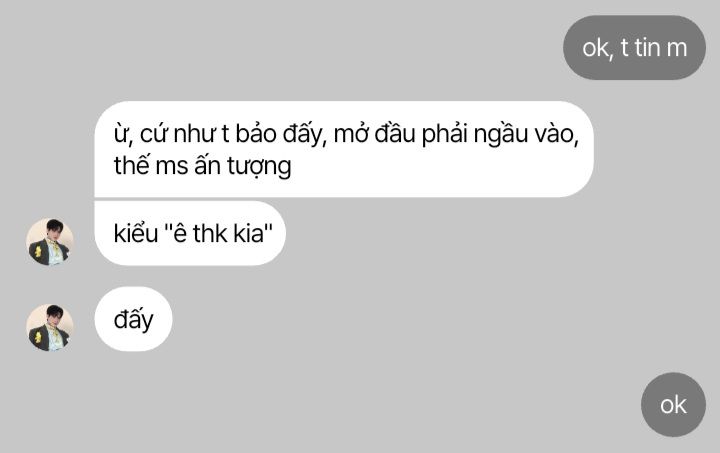This screenshot has height=453, width=720.
Task: Open sender's avatar beside the "kiểu" message
Action: (50, 242)
